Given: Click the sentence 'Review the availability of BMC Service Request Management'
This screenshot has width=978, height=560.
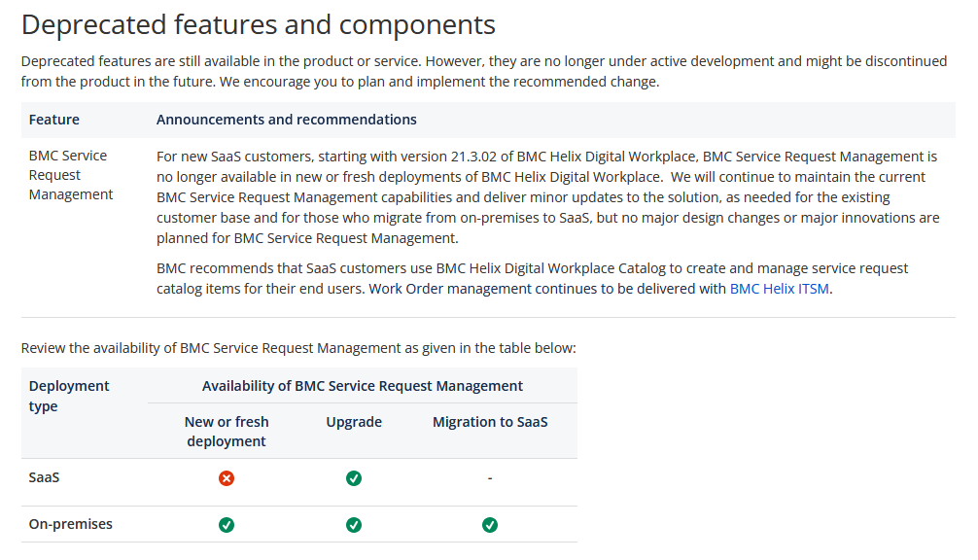Looking at the screenshot, I should [298, 348].
